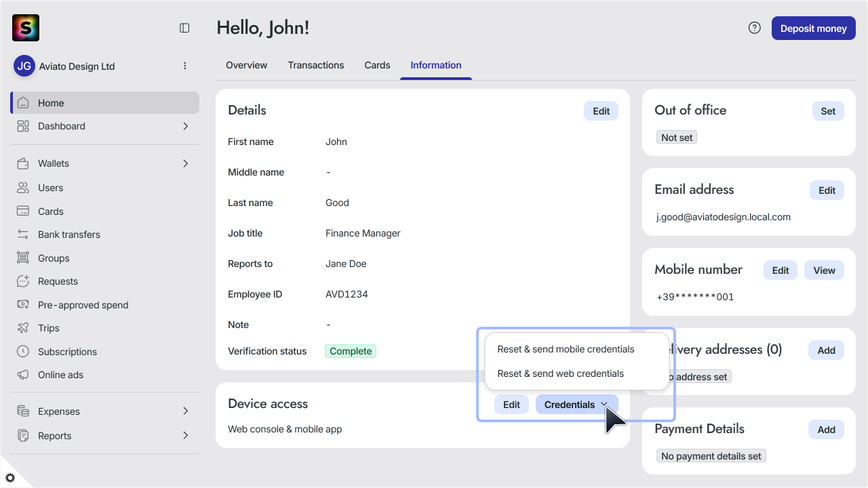The height and width of the screenshot is (488, 868).
Task: Open the settings gear in bottom corner
Action: (x=10, y=478)
